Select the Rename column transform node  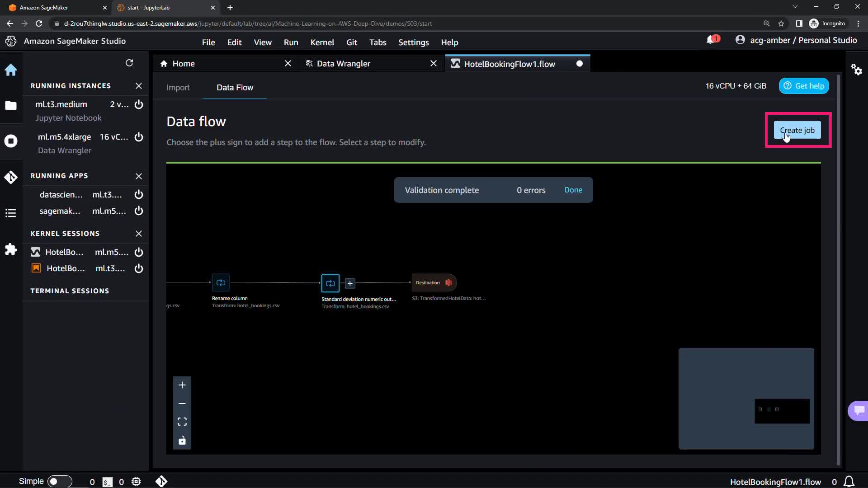pos(221,283)
